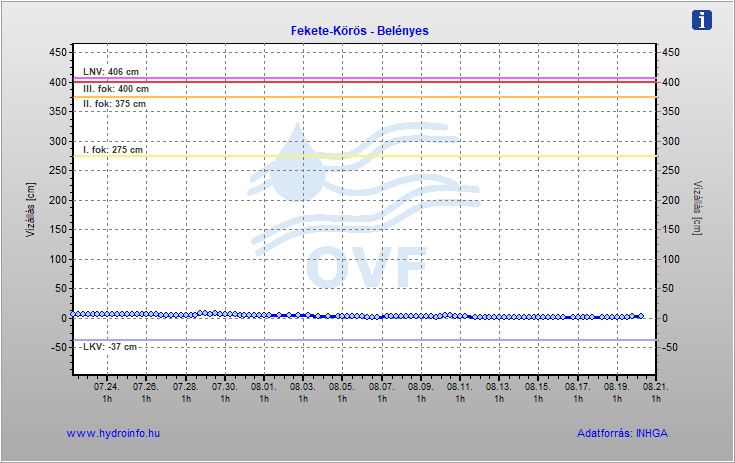Click the 07.24. date axis label
The image size is (735, 463).
[x=107, y=387]
